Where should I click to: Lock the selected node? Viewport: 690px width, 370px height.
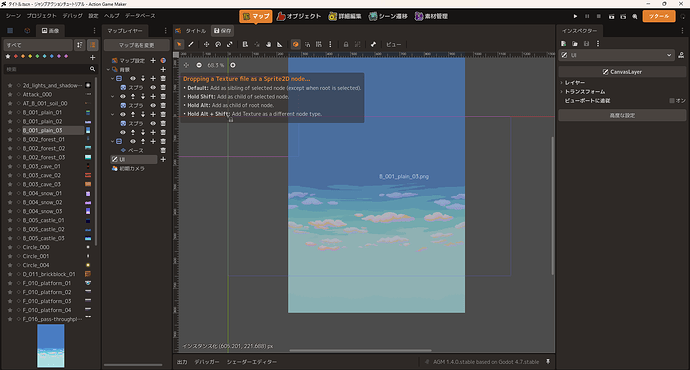coord(346,44)
